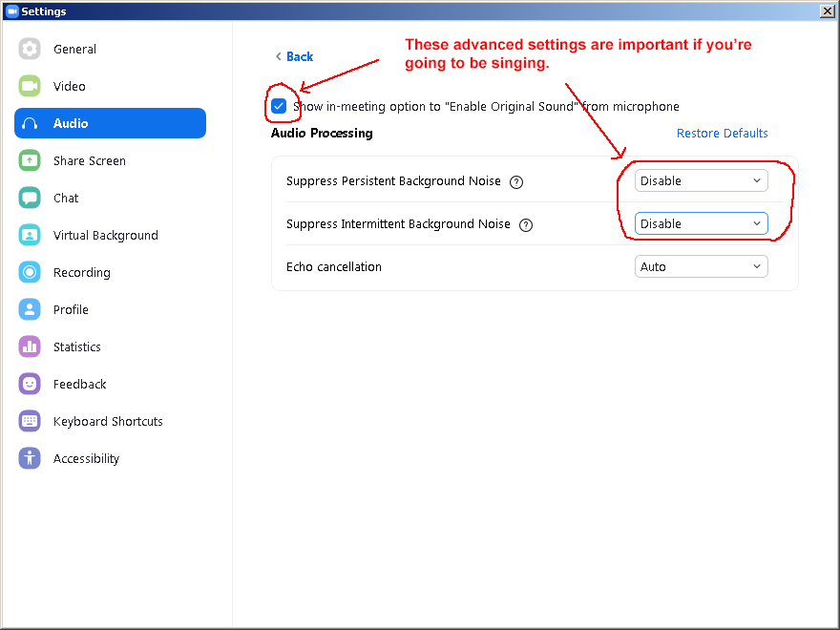Open Suppress Intermittent Background Noise dropdown
The image size is (840, 630).
click(x=701, y=224)
